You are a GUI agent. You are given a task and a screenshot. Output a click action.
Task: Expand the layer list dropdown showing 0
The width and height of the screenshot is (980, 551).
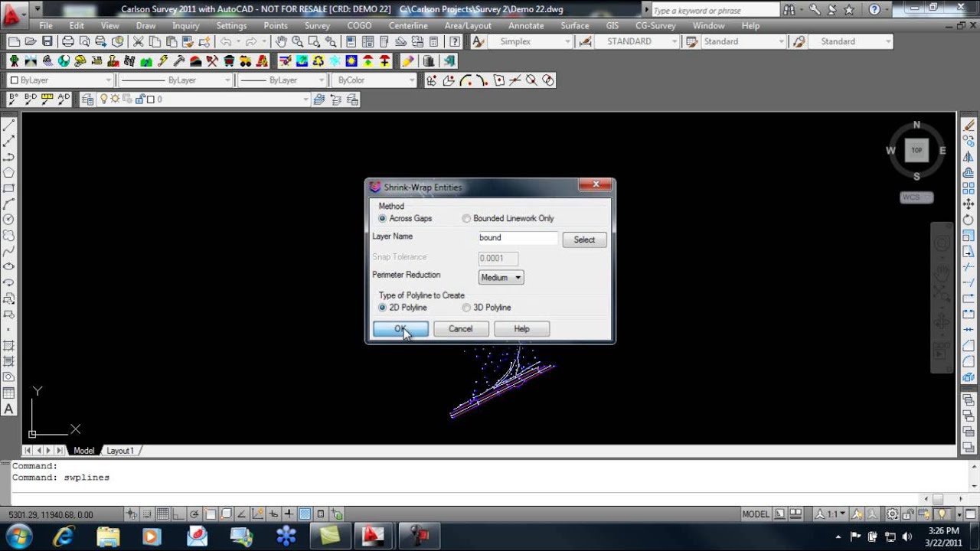(305, 99)
